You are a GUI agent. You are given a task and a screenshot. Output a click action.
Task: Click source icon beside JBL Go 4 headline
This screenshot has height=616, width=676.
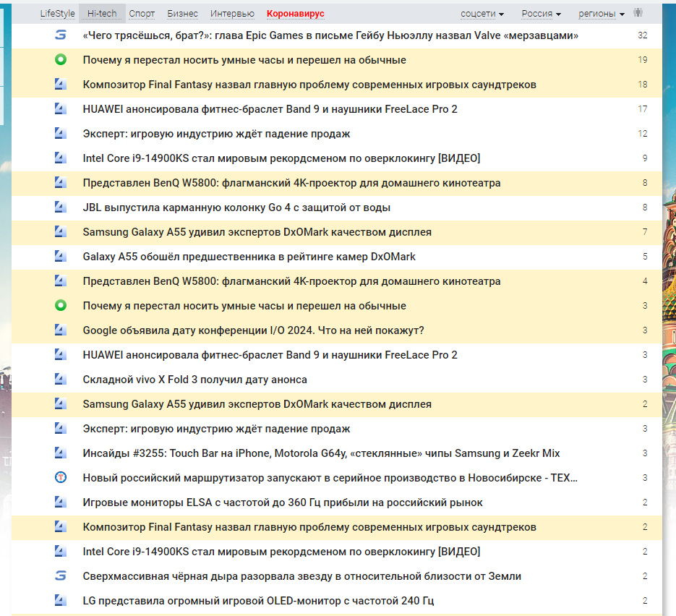coord(61,207)
